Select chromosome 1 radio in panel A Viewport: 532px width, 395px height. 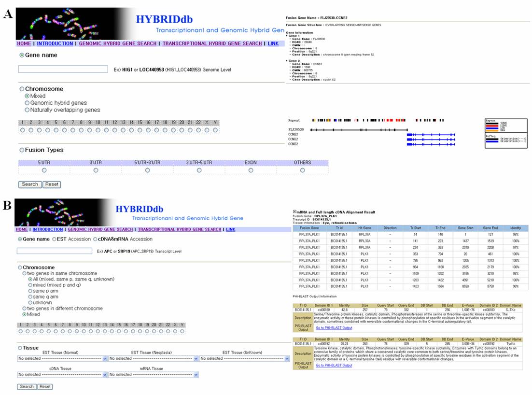click(22, 130)
